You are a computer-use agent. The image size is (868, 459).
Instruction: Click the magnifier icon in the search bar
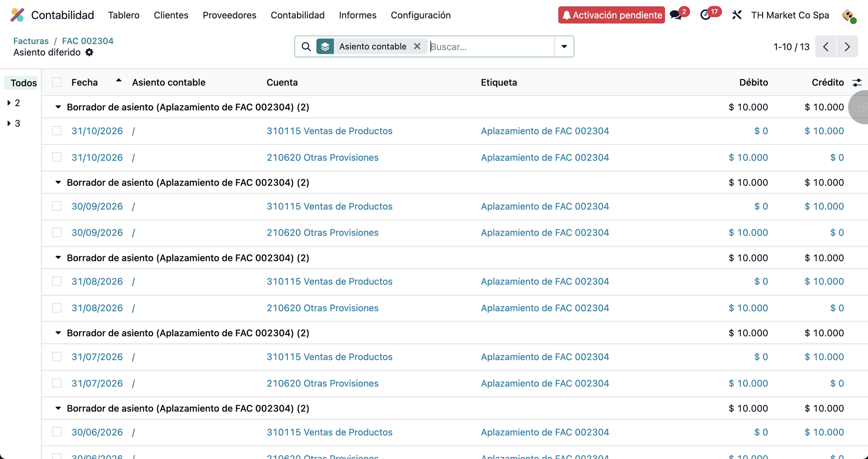click(x=306, y=46)
